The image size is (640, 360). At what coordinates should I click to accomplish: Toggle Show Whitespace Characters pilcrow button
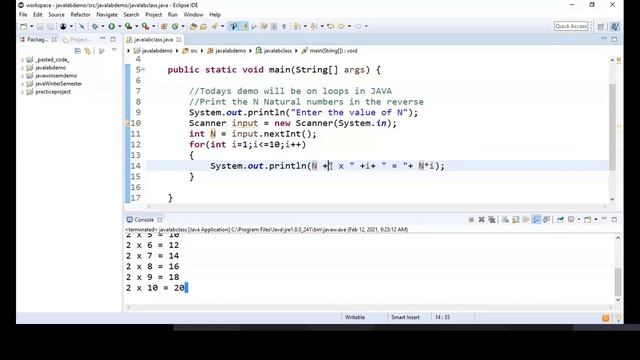tap(284, 27)
